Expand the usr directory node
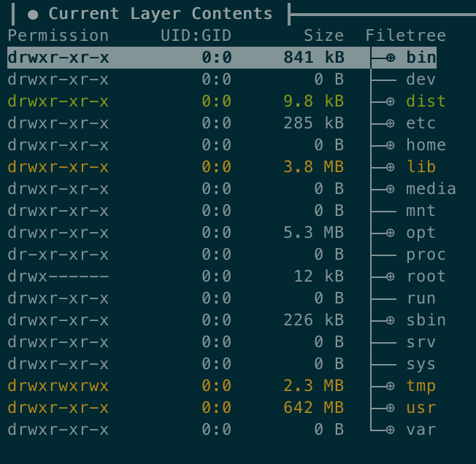Screen dimensions: 476x464 (391, 408)
